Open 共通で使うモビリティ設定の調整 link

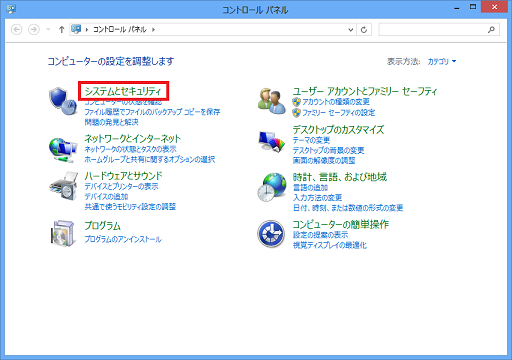point(130,207)
